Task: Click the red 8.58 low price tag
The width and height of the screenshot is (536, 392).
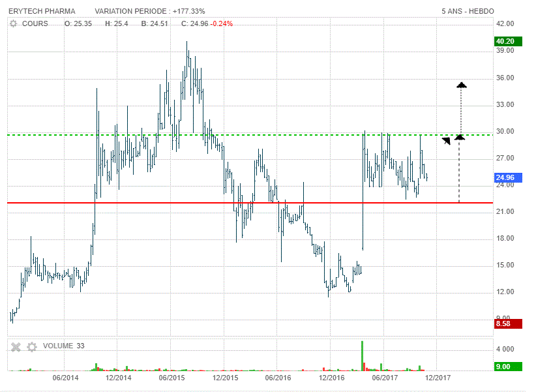Action: pyautogui.click(x=508, y=324)
